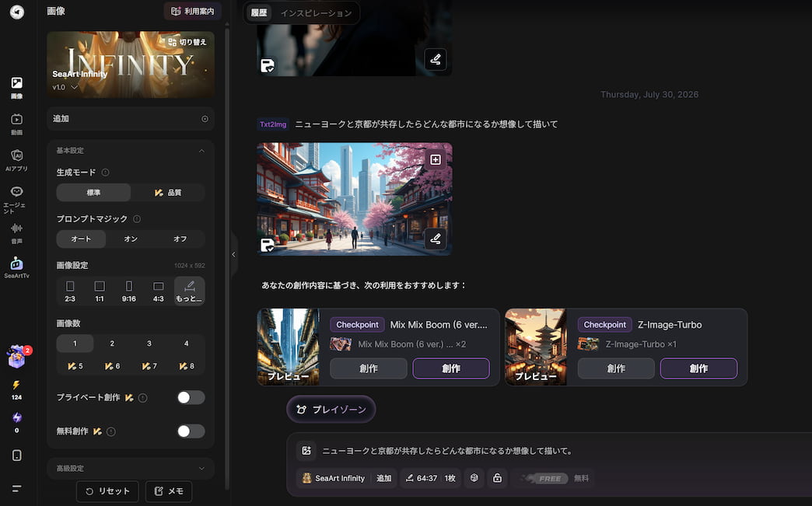Image resolution: width=812 pixels, height=506 pixels.
Task: Click highlighted 創作 button for Z-Image-Turbo
Action: (x=698, y=368)
